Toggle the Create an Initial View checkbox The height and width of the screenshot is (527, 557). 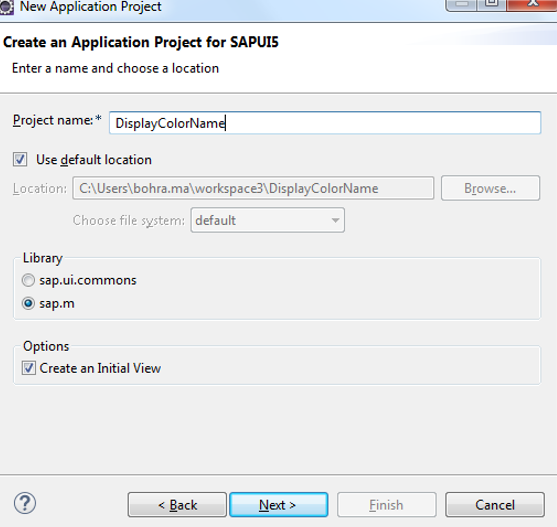point(29,368)
